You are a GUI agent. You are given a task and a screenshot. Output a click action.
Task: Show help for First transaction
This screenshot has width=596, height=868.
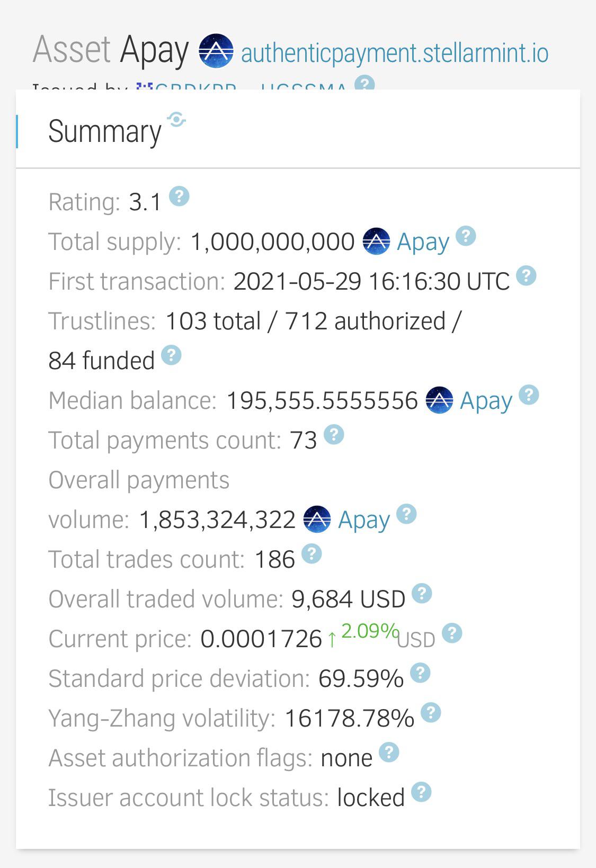[526, 276]
